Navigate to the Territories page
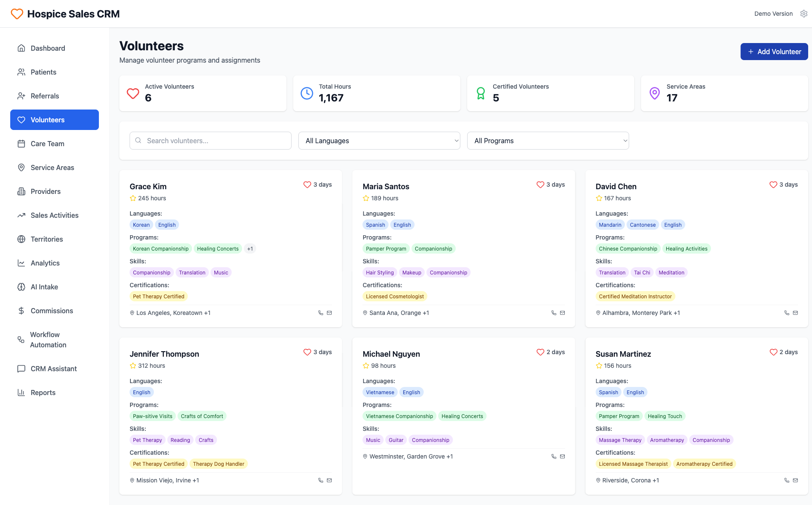The width and height of the screenshot is (812, 505). pyautogui.click(x=47, y=239)
